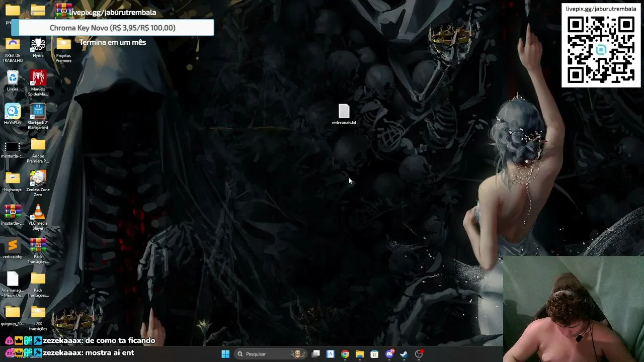Open Task View on the taskbar
The height and width of the screenshot is (362, 644).
316,354
